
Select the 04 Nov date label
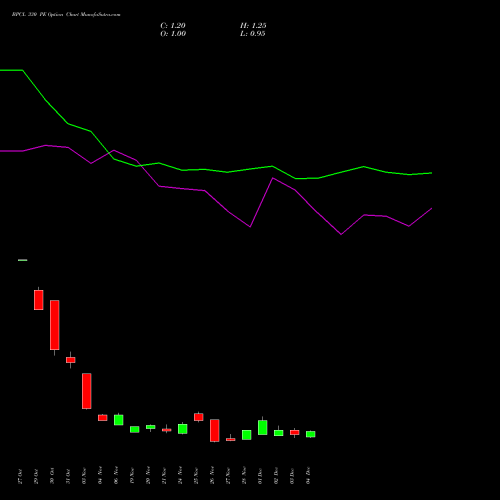[100, 476]
